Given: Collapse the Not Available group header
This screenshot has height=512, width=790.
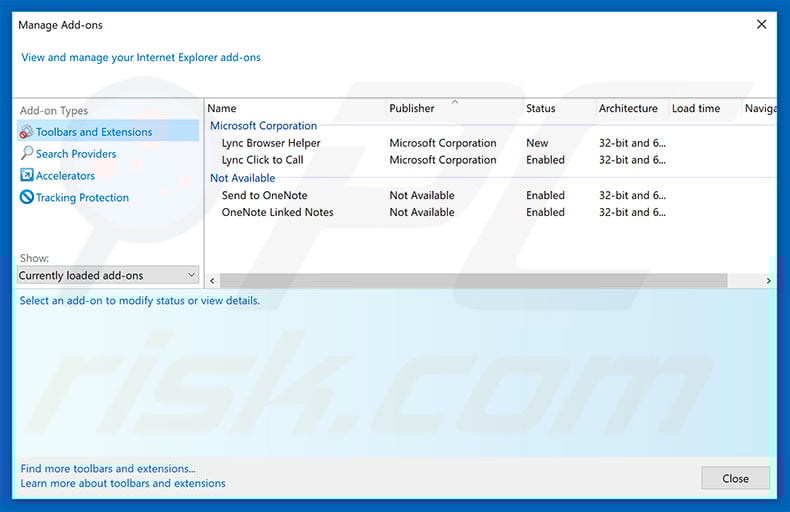Looking at the screenshot, I should pyautogui.click(x=242, y=178).
